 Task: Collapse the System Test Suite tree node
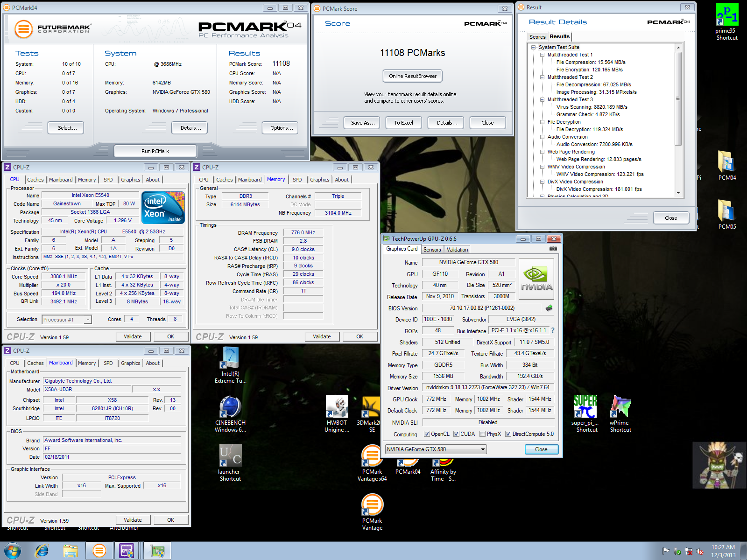click(x=534, y=47)
